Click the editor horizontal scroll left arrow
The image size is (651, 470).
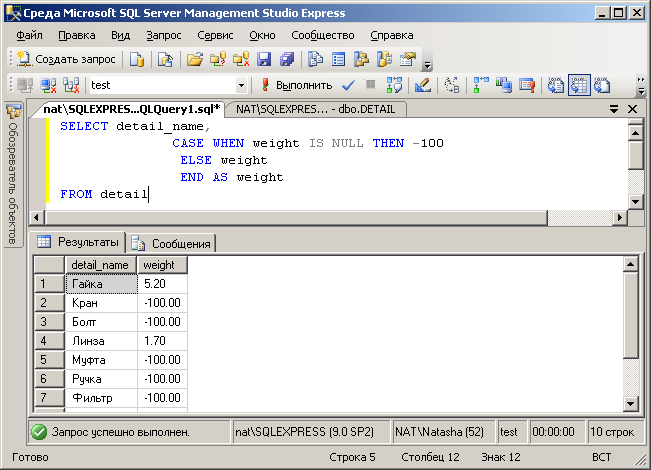[x=37, y=218]
